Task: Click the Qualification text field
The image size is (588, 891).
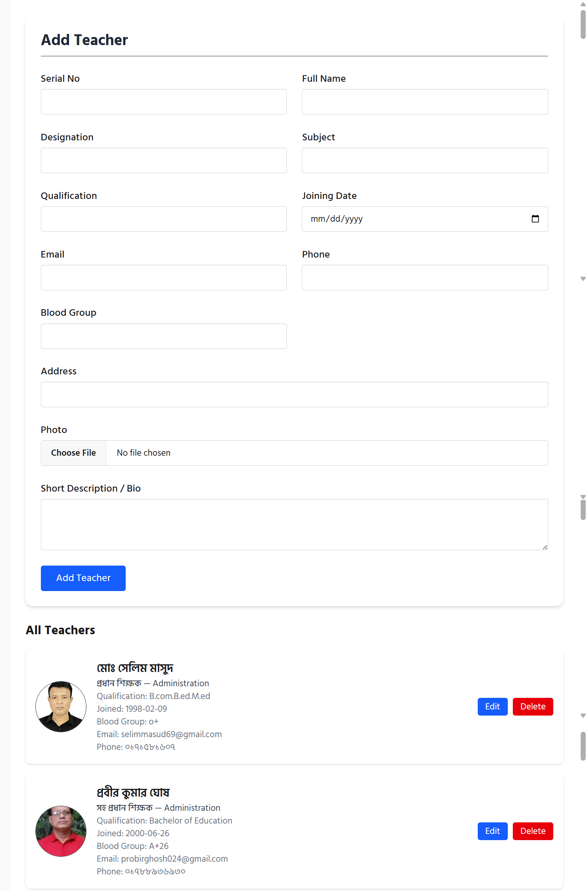Action: pos(163,219)
